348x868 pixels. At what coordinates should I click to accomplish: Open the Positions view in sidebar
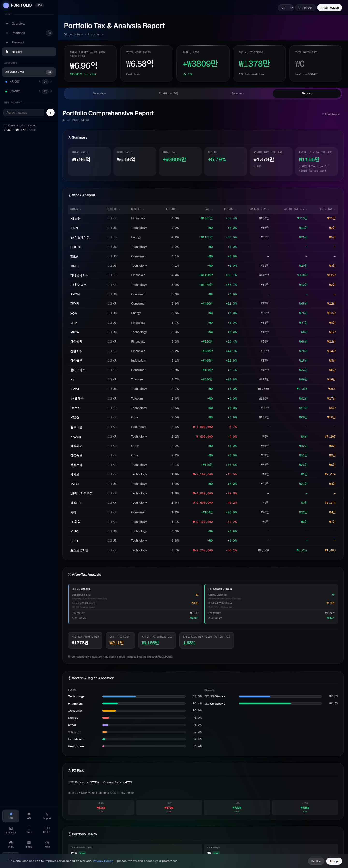(x=29, y=33)
